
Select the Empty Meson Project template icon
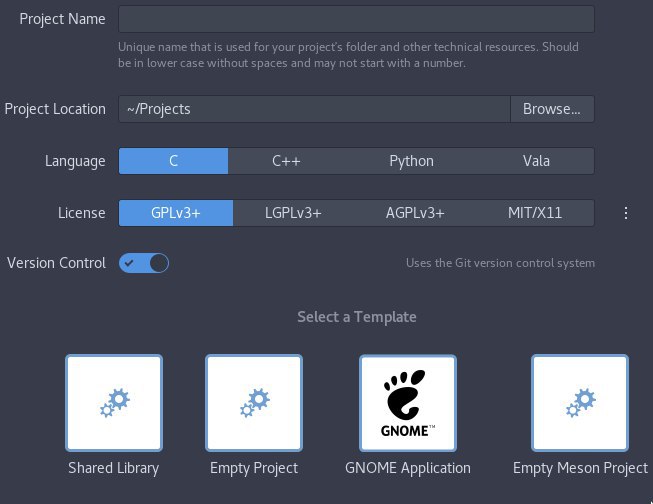(x=580, y=403)
